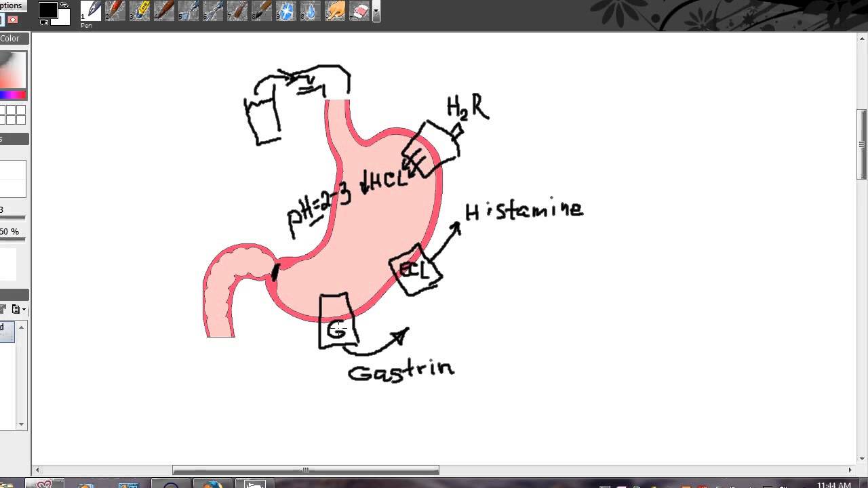Select the water drop blur tool
The height and width of the screenshot is (488, 868).
(x=311, y=11)
